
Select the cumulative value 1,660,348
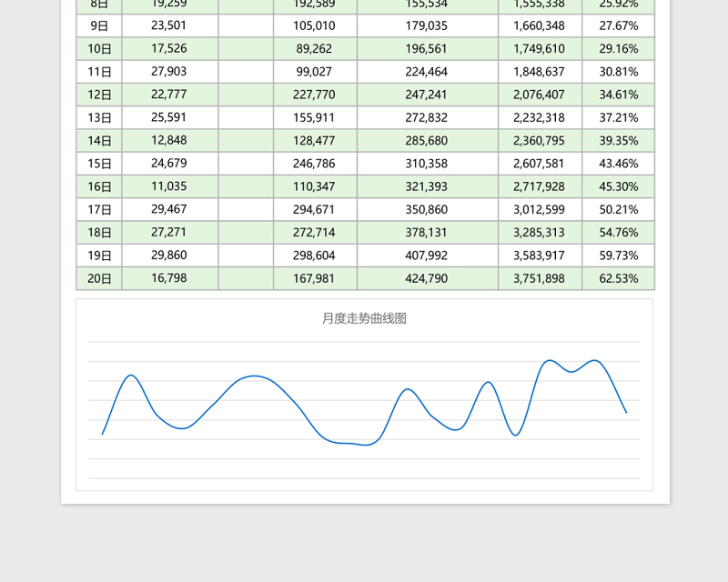[x=540, y=25]
